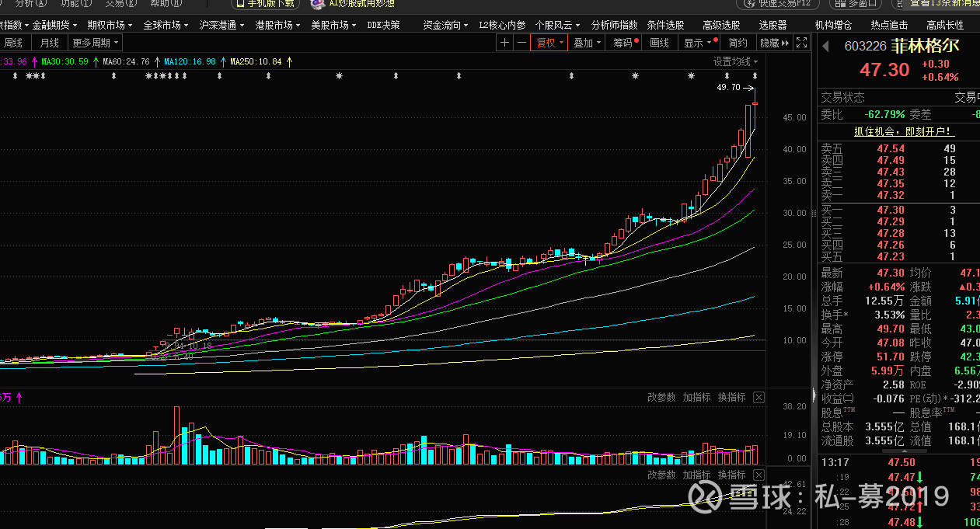
Task: Expand 资金流向 menu
Action: pyautogui.click(x=446, y=25)
